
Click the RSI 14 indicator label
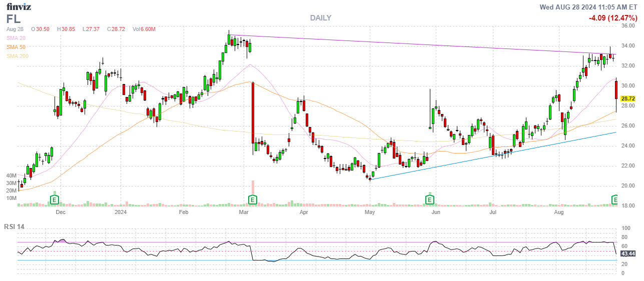pyautogui.click(x=14, y=226)
